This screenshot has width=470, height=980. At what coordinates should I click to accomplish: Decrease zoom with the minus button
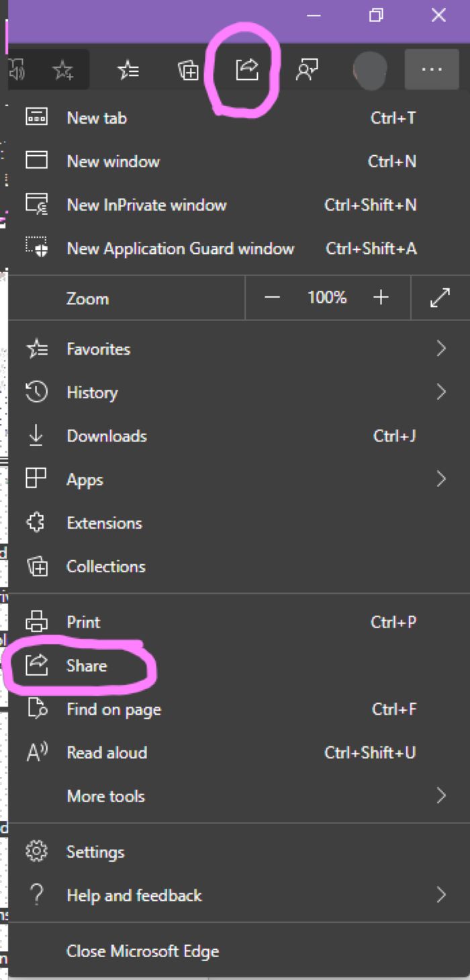(x=272, y=298)
